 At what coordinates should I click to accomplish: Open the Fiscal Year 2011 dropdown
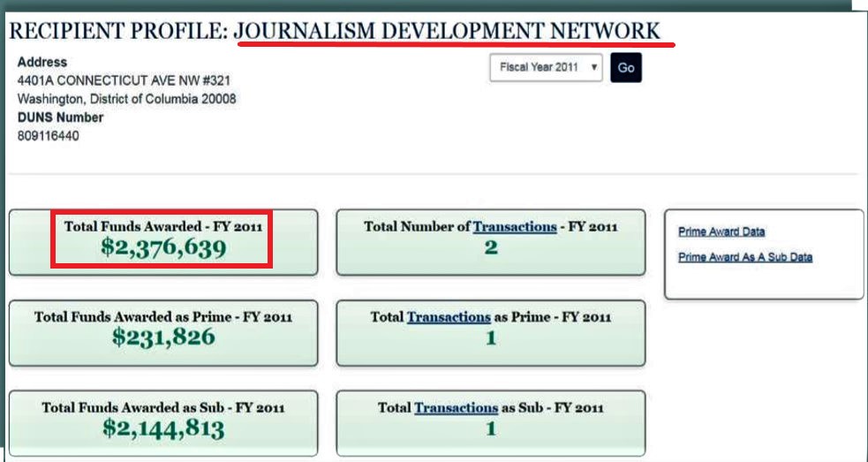click(x=545, y=67)
